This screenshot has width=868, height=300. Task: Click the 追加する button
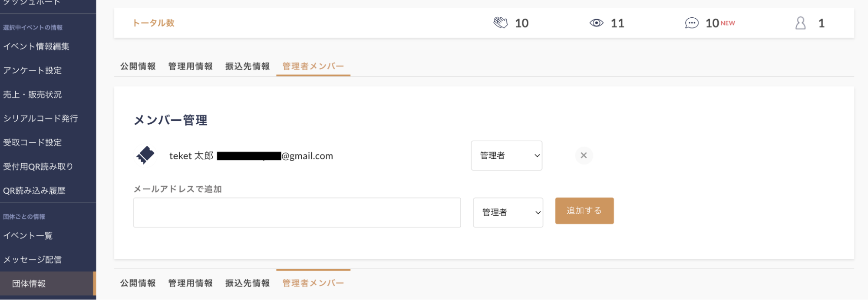click(x=584, y=211)
